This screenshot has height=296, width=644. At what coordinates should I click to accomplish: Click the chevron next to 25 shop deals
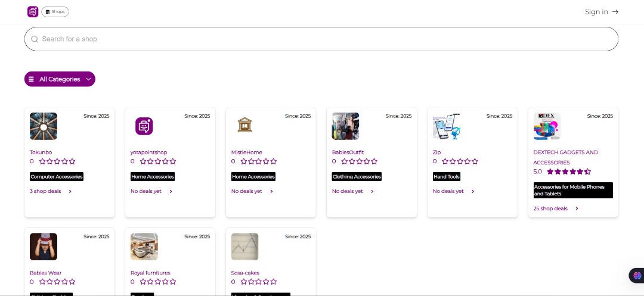pyautogui.click(x=577, y=208)
